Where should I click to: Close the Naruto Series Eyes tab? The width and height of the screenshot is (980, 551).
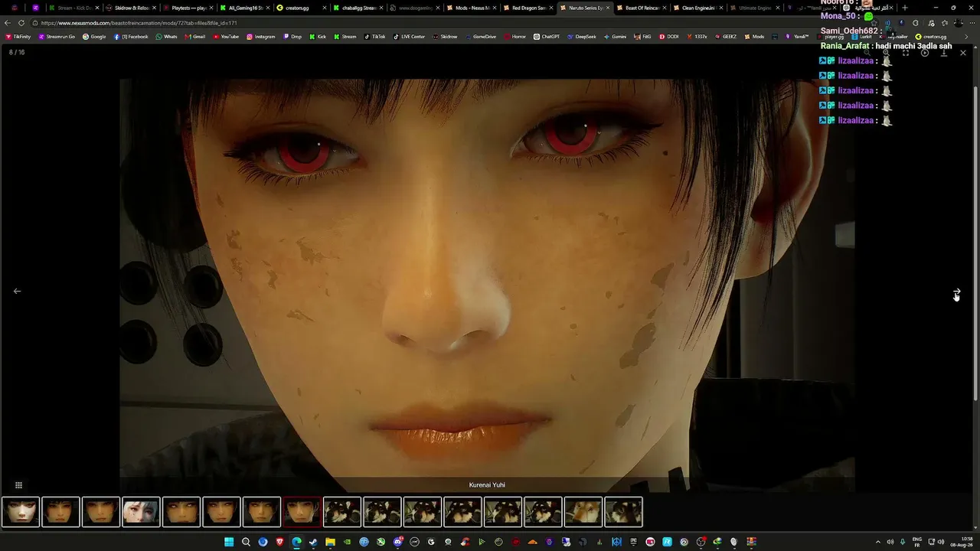pyautogui.click(x=609, y=8)
